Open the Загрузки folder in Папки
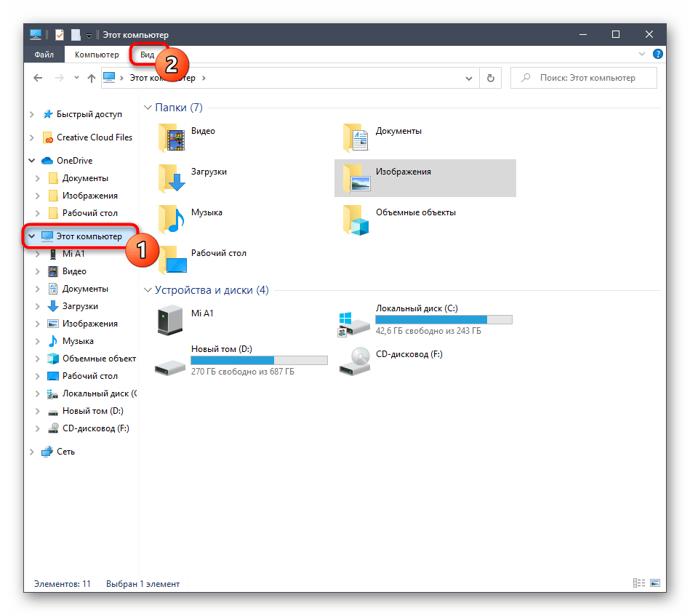Screen dimensions: 690x616 click(172, 177)
